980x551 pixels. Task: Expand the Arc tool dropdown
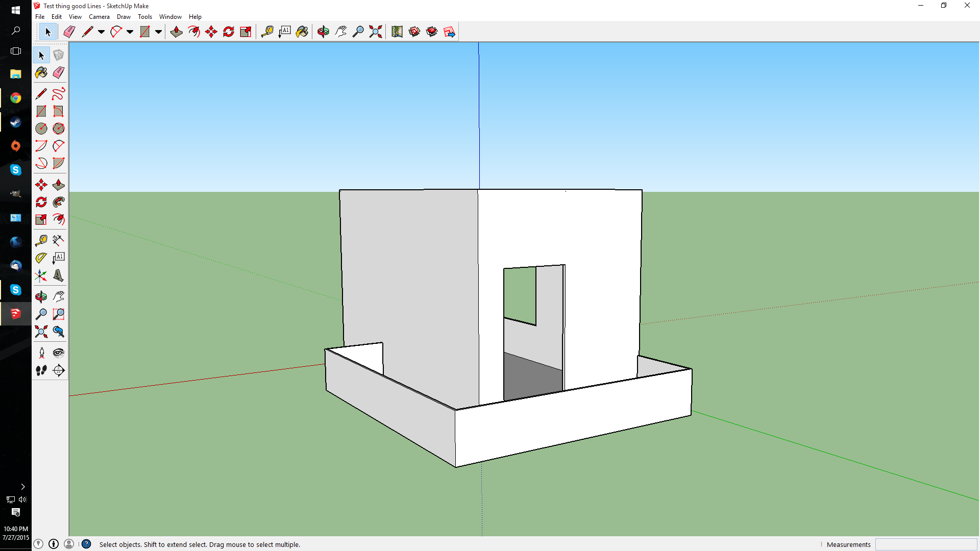(130, 32)
